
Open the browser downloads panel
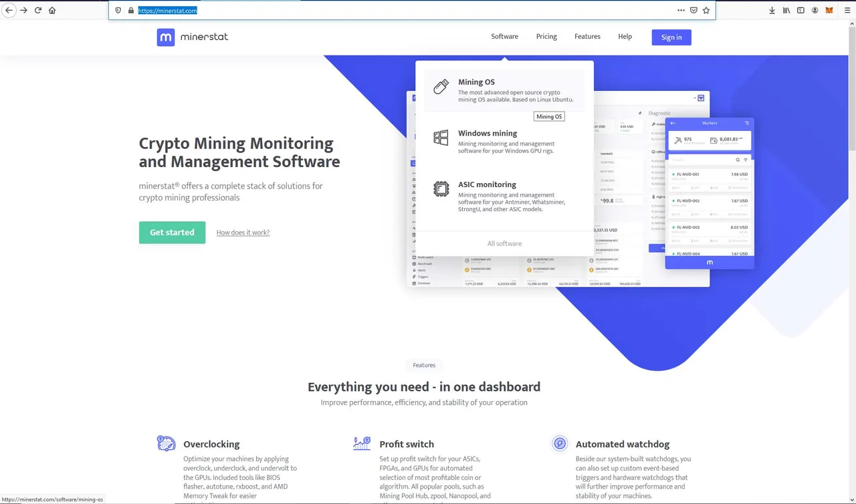coord(772,10)
